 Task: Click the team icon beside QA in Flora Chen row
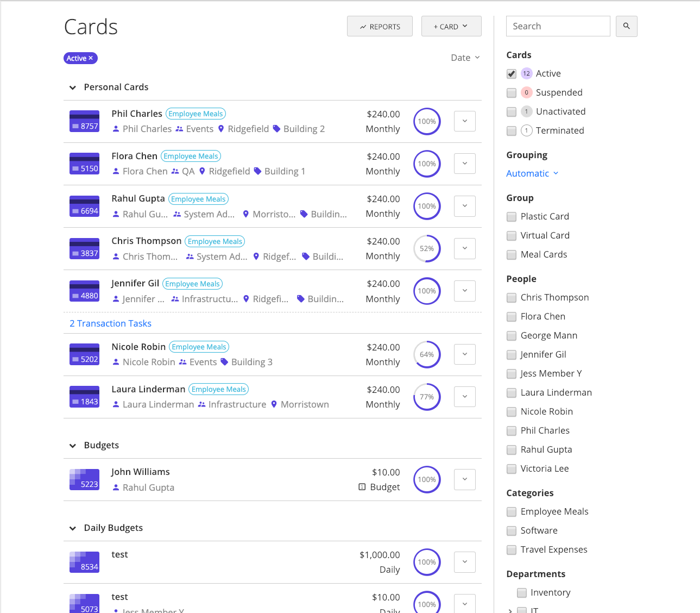tap(175, 171)
